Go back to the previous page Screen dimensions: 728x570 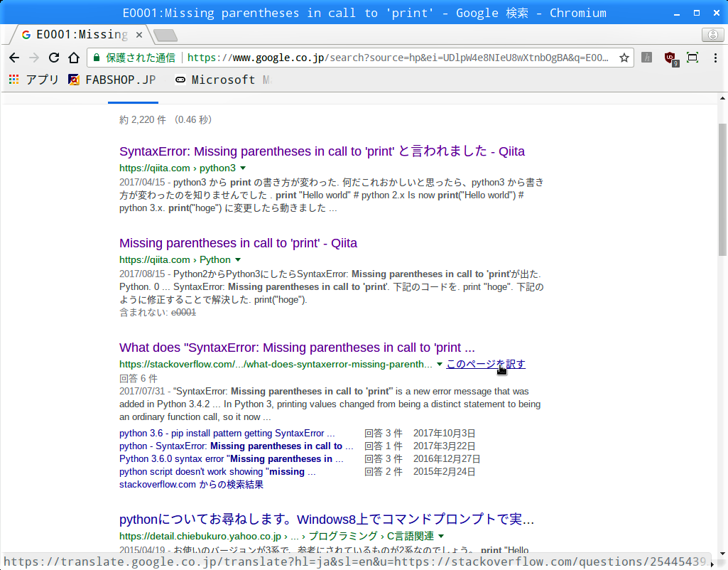coord(14,58)
